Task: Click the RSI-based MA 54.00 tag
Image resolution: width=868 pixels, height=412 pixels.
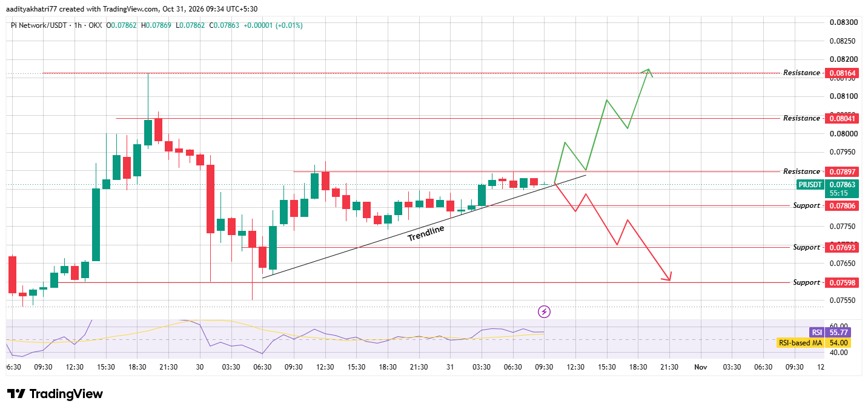Action: point(813,343)
